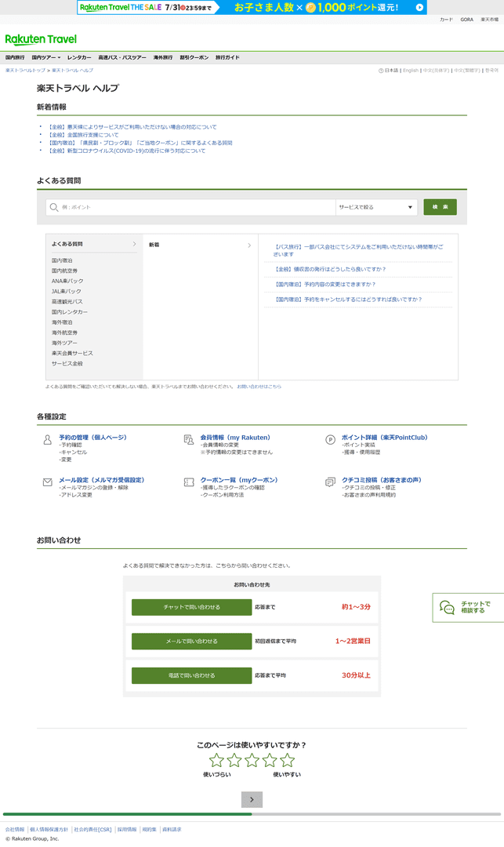Select 楽天会員サービス in FAQ category list

pos(72,353)
